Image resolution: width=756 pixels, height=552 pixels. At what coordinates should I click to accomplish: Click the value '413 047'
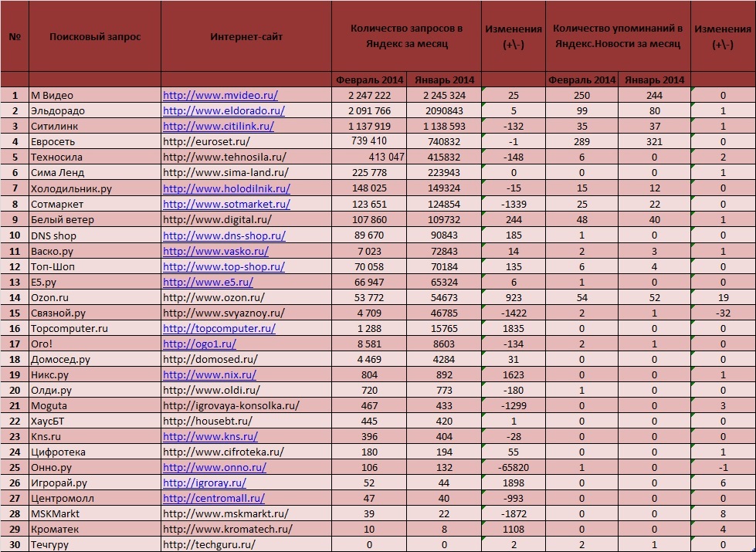[x=369, y=157]
